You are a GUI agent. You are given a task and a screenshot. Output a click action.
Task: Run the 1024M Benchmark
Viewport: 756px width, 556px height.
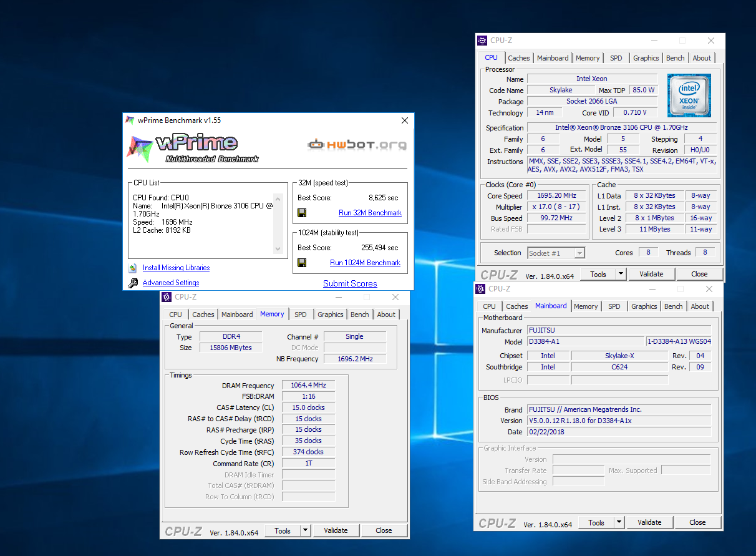click(365, 263)
